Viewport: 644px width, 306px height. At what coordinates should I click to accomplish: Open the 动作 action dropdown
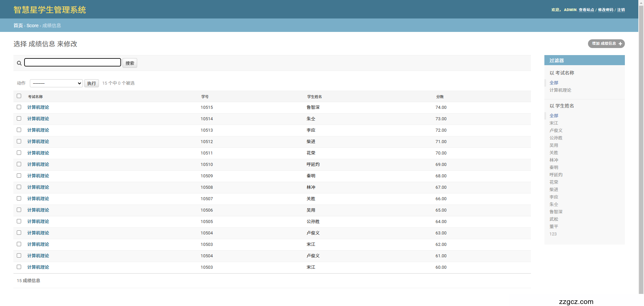tap(56, 83)
